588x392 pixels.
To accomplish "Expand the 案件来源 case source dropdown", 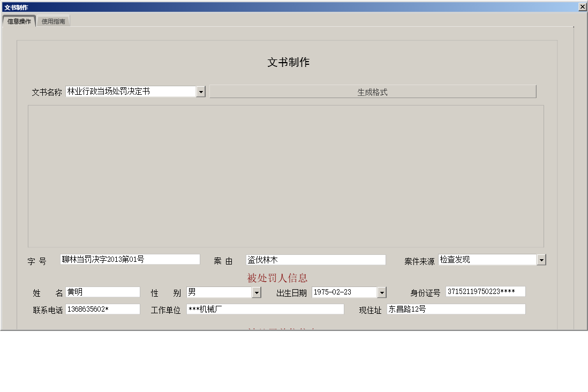I will click(542, 259).
